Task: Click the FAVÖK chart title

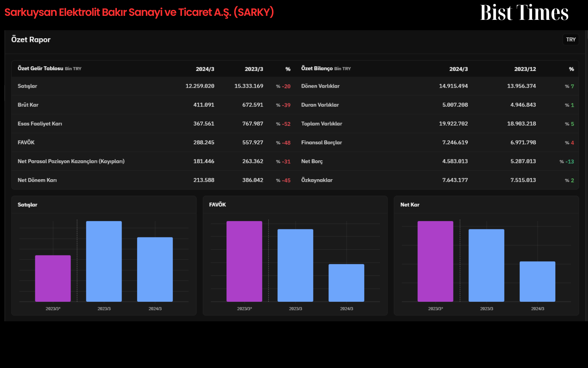Action: tap(218, 205)
